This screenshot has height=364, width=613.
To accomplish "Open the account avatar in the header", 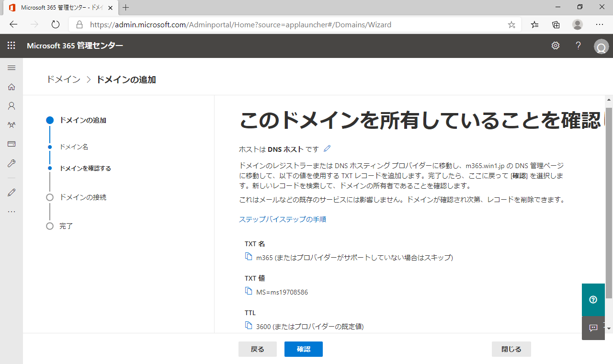I will pos(601,46).
